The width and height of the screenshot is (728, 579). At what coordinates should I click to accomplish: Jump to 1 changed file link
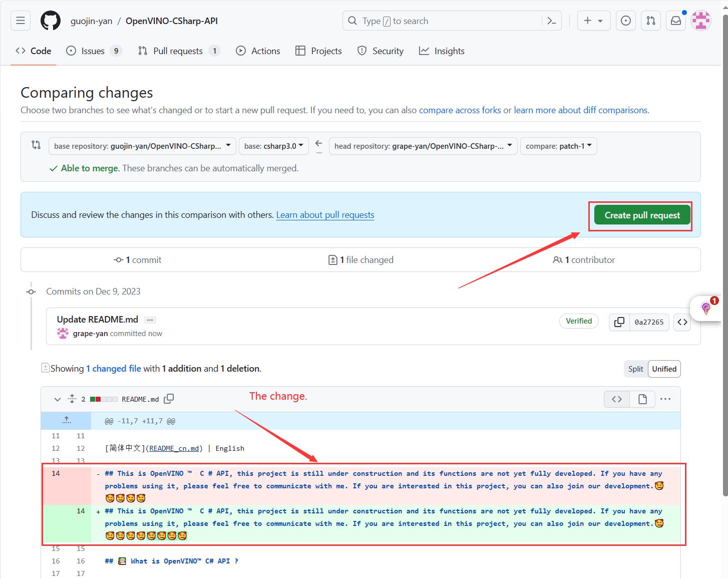114,369
